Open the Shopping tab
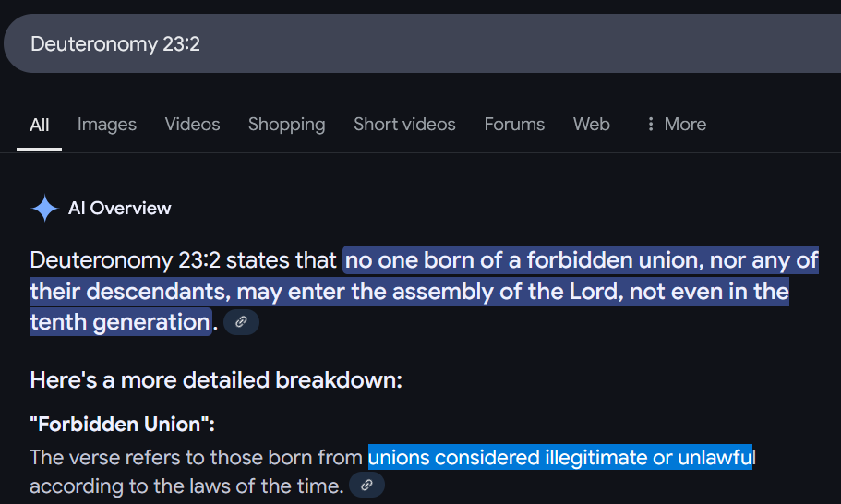Image resolution: width=841 pixels, height=504 pixels. tap(286, 125)
